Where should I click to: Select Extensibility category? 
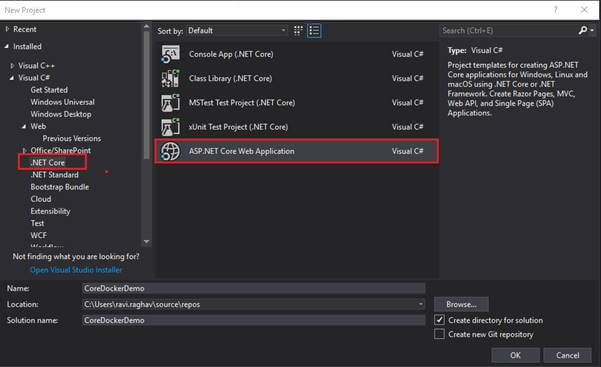50,211
